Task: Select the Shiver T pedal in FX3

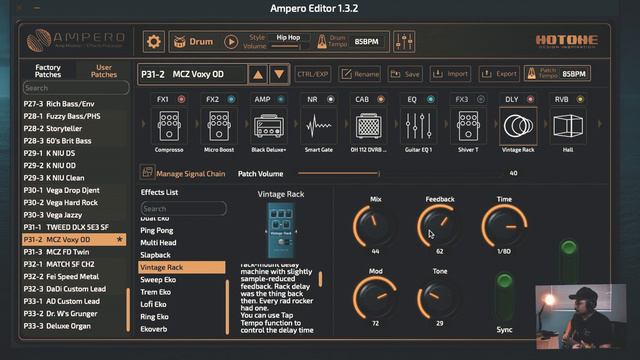Action: point(468,126)
